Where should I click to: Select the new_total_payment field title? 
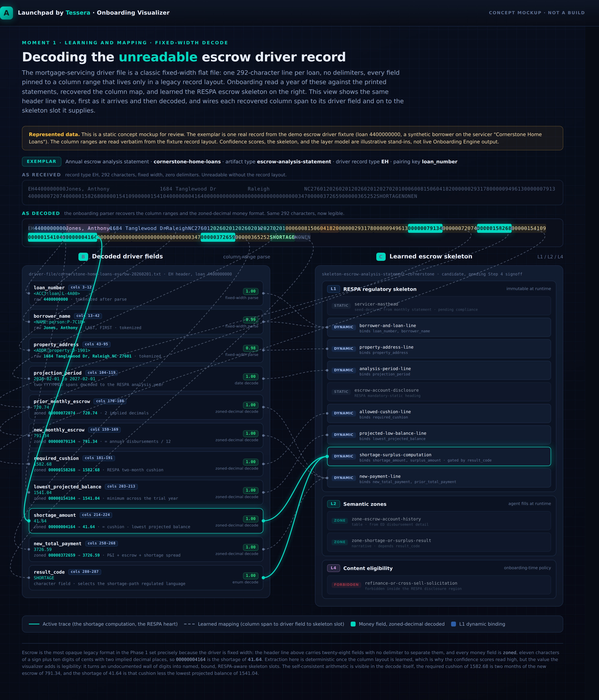pyautogui.click(x=58, y=544)
